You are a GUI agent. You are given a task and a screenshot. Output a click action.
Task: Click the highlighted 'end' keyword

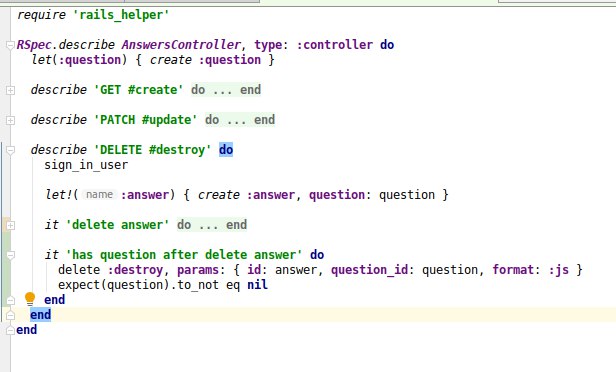click(40, 315)
